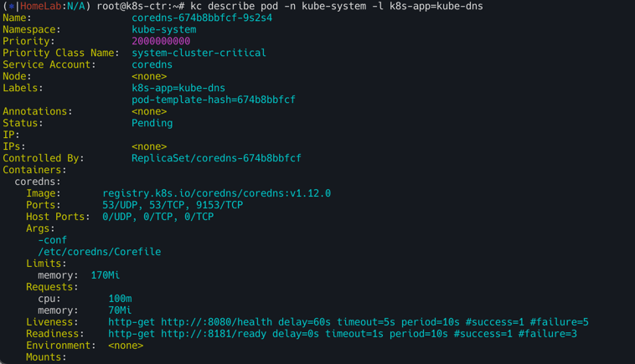Click the system-cluster-critical priority class value
Screen dimensions: 635x364
pyautogui.click(x=199, y=53)
